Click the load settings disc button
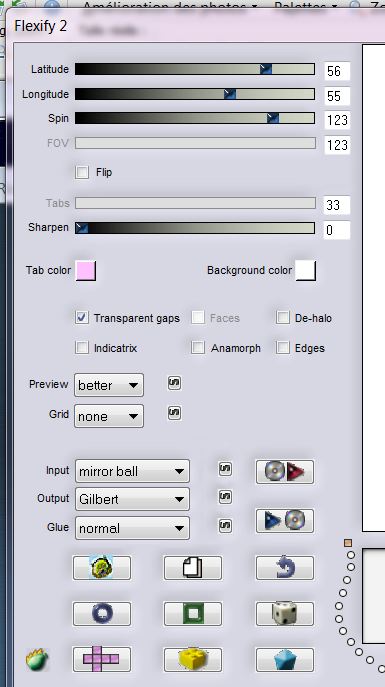The image size is (385, 687). click(x=285, y=472)
